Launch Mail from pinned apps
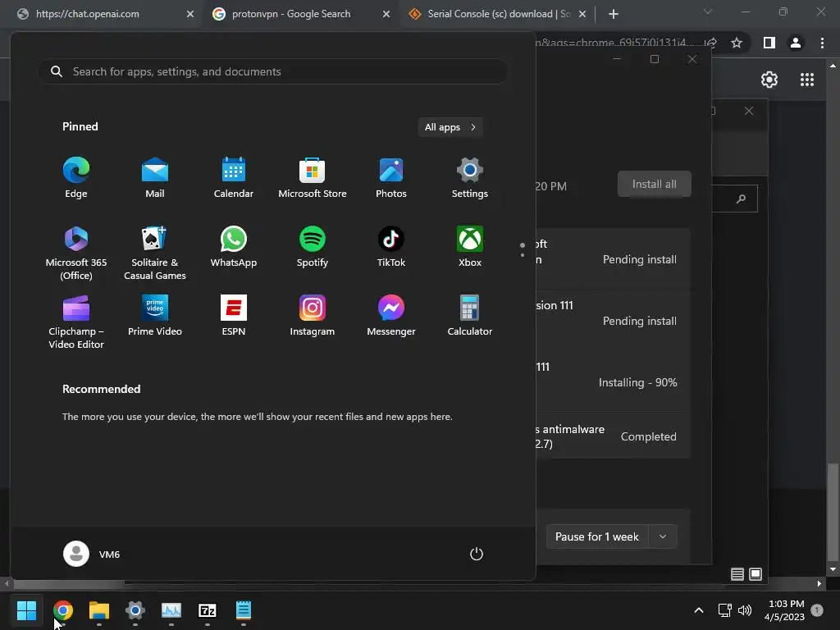This screenshot has width=840, height=630. point(155,178)
